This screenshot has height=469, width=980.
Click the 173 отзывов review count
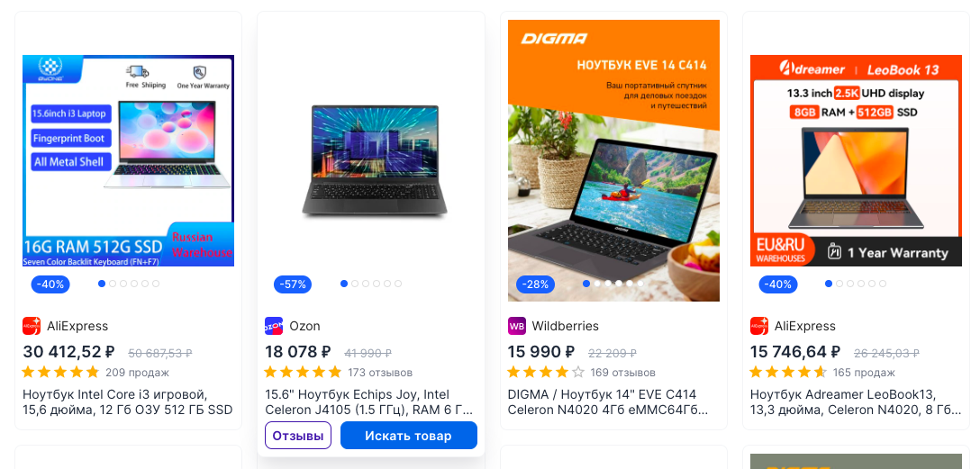click(381, 373)
